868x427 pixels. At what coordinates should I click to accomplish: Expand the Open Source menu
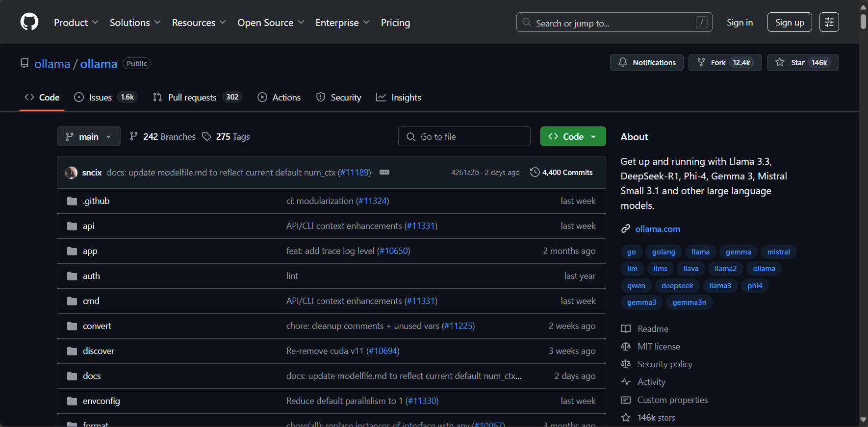271,23
